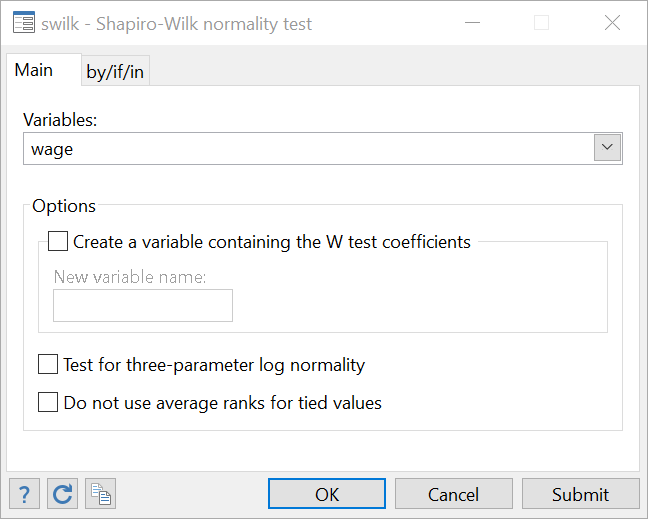Tick Do not use average ranks option
This screenshot has height=519, width=648.
(48, 402)
